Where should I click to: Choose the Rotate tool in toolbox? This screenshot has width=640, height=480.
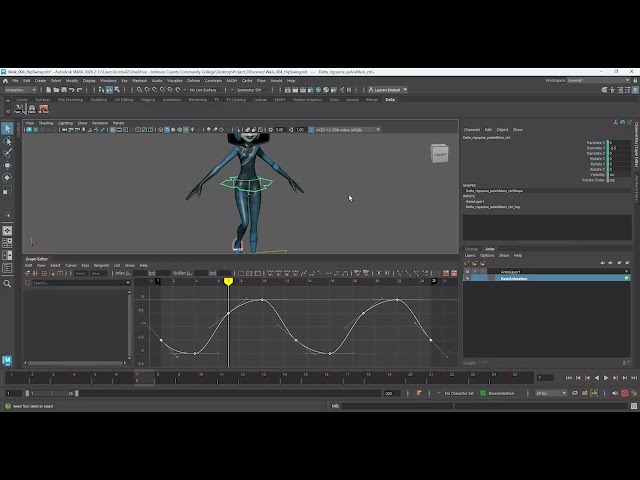point(7,178)
